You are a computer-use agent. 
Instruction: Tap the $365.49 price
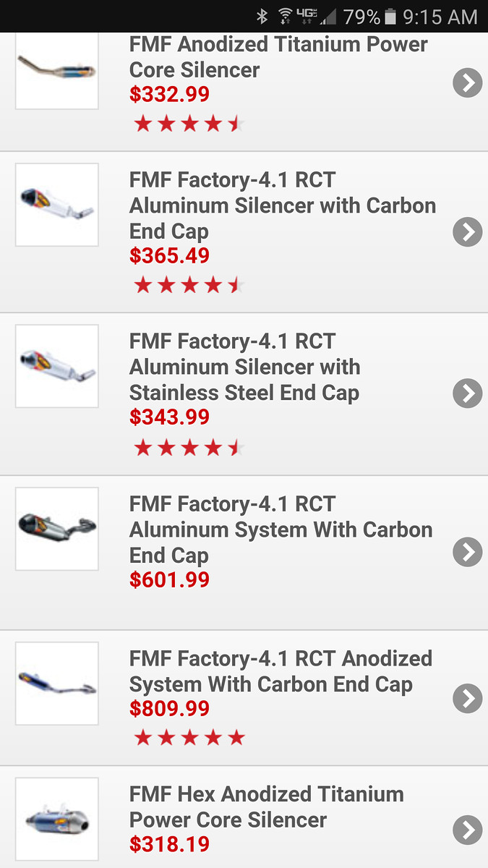coord(169,255)
